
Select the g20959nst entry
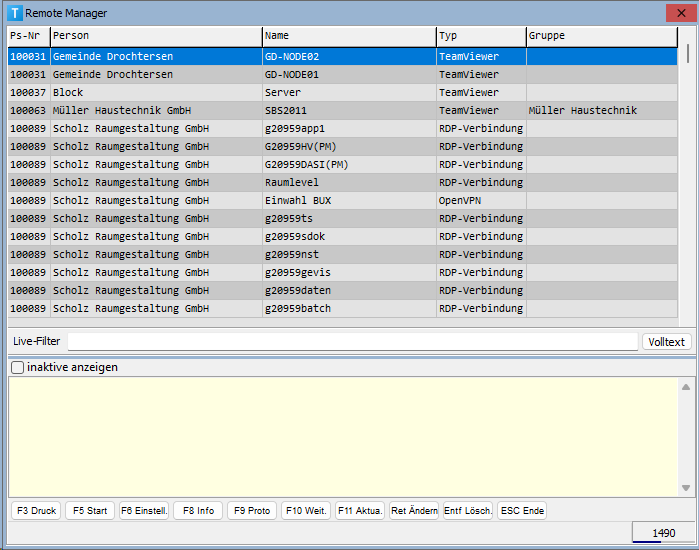(x=342, y=254)
